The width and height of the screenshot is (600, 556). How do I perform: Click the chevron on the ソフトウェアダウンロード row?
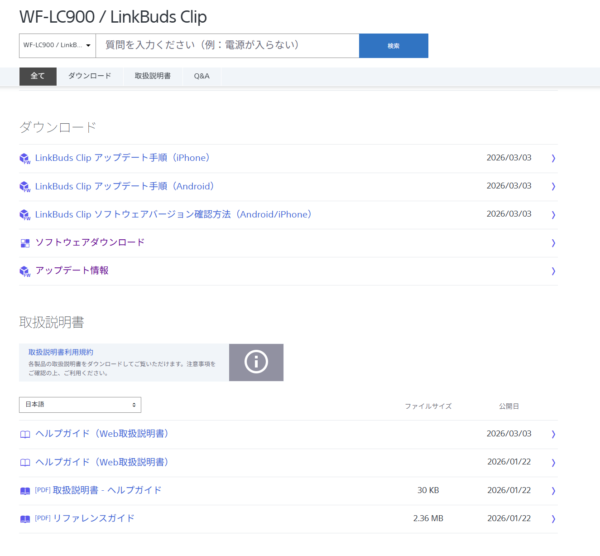[x=553, y=243]
